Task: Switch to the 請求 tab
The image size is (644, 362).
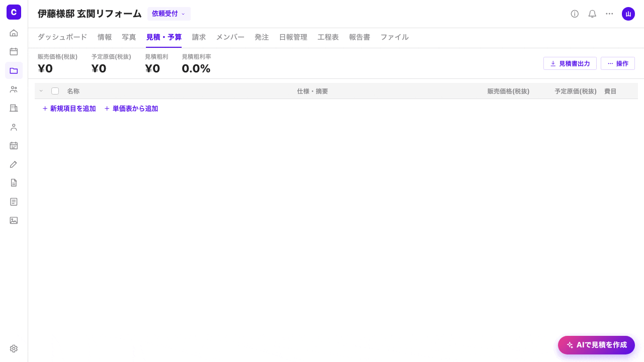Action: 199,37
